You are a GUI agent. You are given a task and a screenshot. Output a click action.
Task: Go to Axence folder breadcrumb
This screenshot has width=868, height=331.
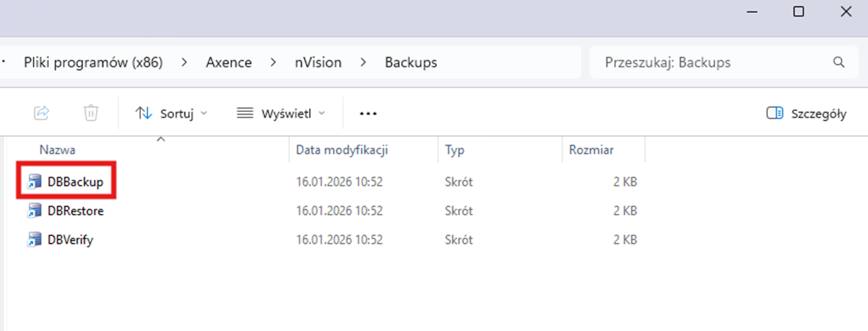(228, 63)
